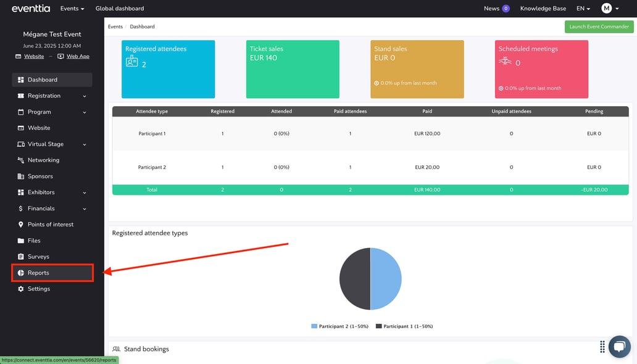Click the Dashboard grid icon in sidebar
Screen dimensions: 637x364
click(x=21, y=80)
